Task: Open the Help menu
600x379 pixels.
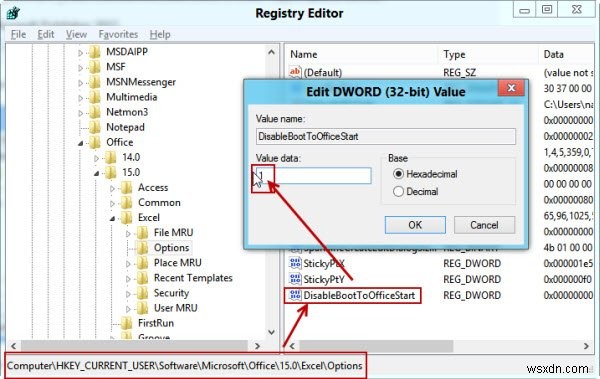Action: click(x=160, y=34)
